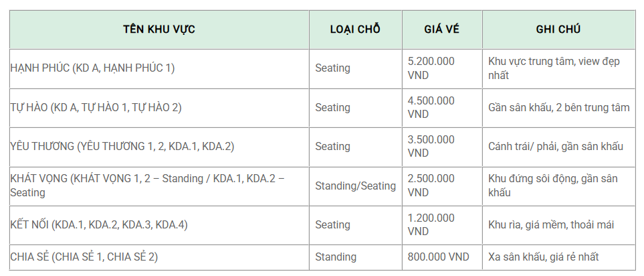Click the 1.200.000 VND price cell
This screenshot has width=644, height=276.
(x=442, y=225)
